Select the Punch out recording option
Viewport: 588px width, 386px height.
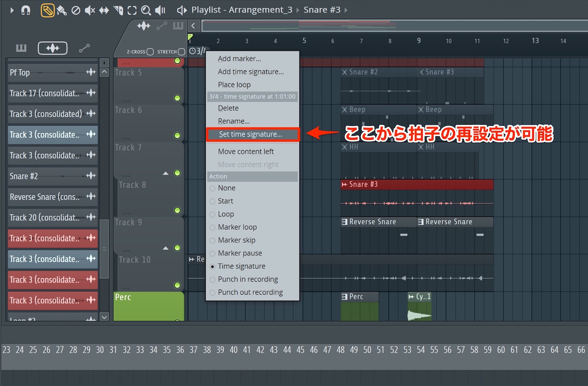(213, 293)
